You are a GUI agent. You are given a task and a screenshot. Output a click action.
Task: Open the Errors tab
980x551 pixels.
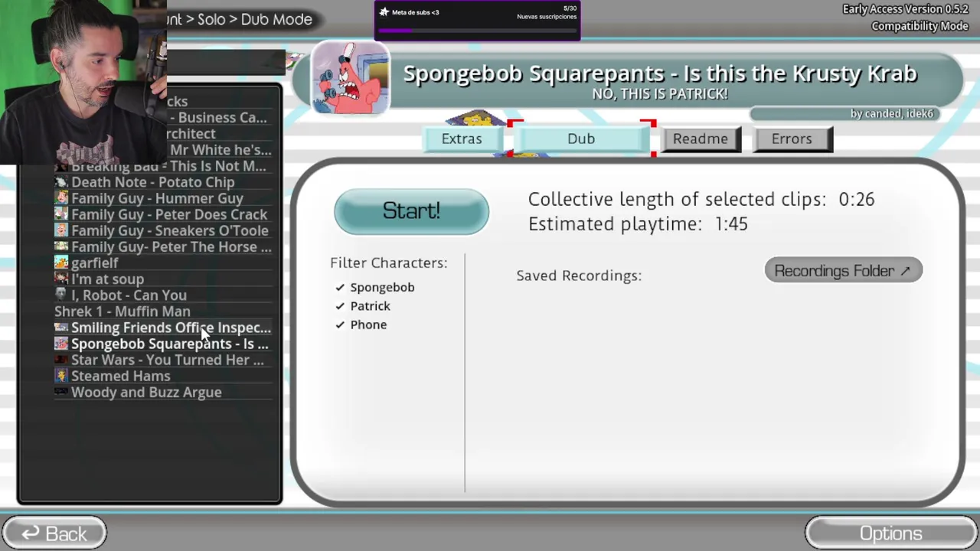click(792, 139)
